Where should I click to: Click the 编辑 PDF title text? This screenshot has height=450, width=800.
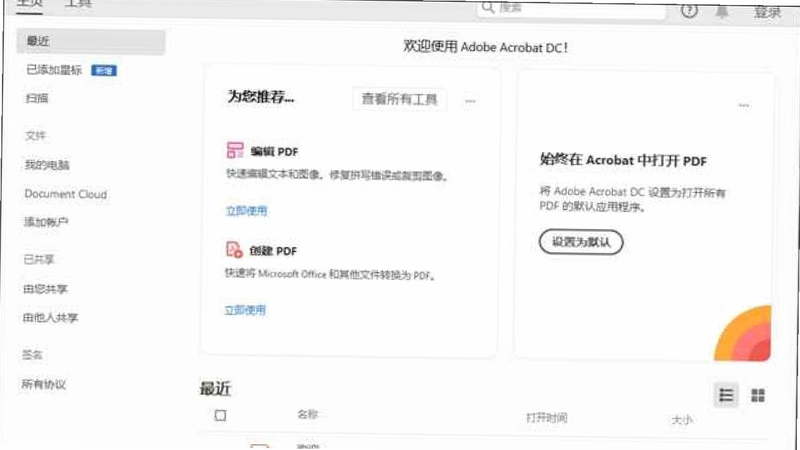[x=274, y=152]
